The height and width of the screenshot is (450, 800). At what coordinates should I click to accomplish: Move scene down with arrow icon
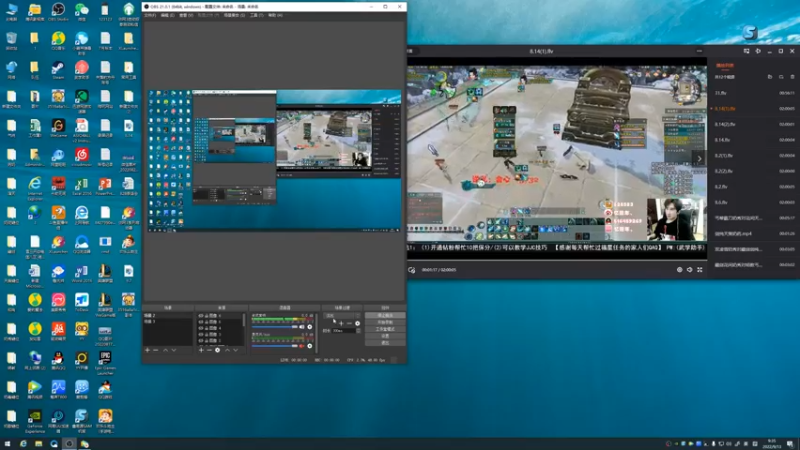[x=174, y=350]
